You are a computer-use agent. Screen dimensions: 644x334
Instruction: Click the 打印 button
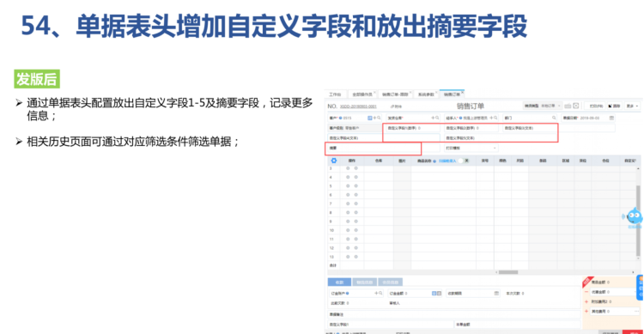[596, 106]
